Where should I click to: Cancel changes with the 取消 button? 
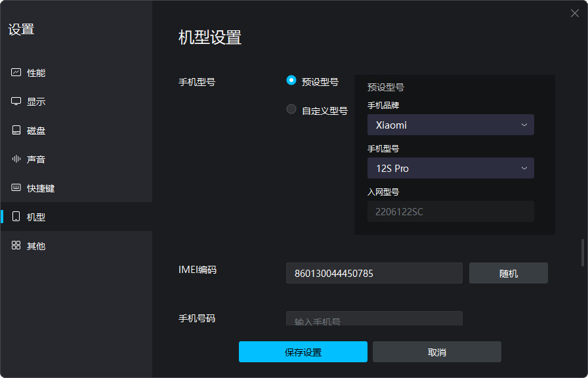coord(436,352)
